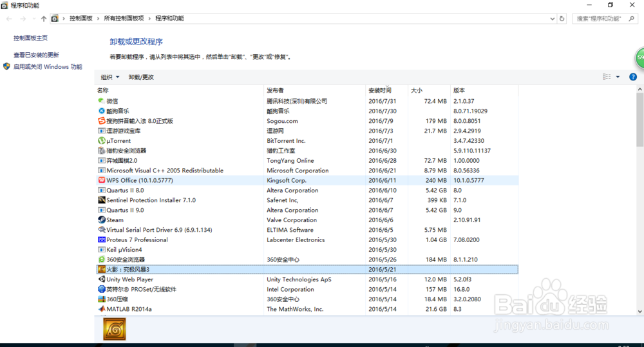Click the Steam program icon
This screenshot has height=347, width=644.
[102, 220]
